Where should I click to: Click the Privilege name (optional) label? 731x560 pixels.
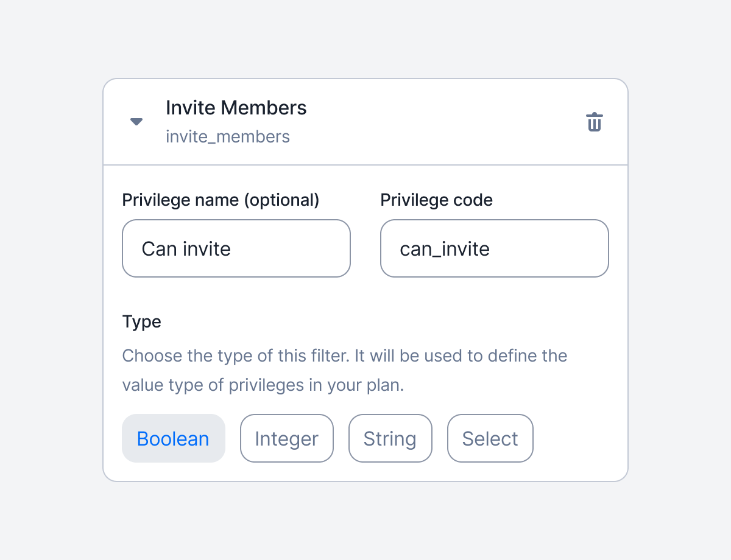click(221, 200)
